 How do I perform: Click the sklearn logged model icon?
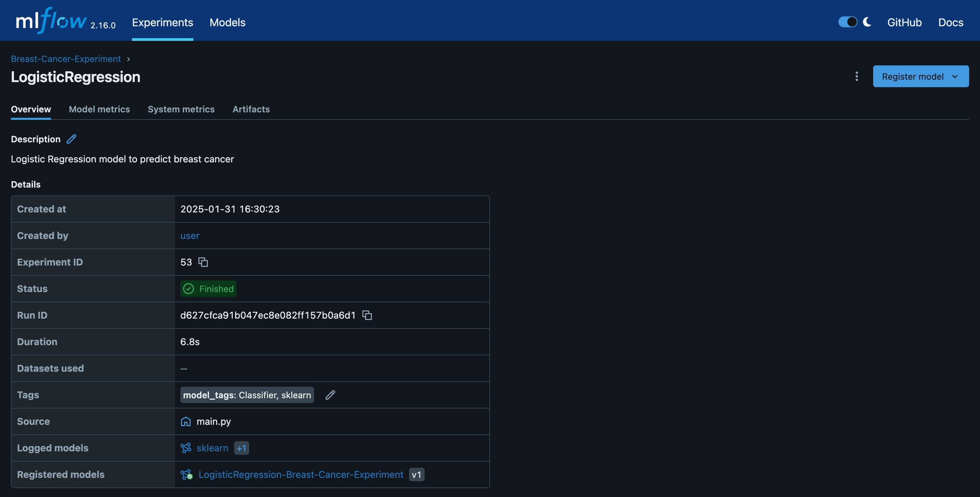pyautogui.click(x=186, y=448)
